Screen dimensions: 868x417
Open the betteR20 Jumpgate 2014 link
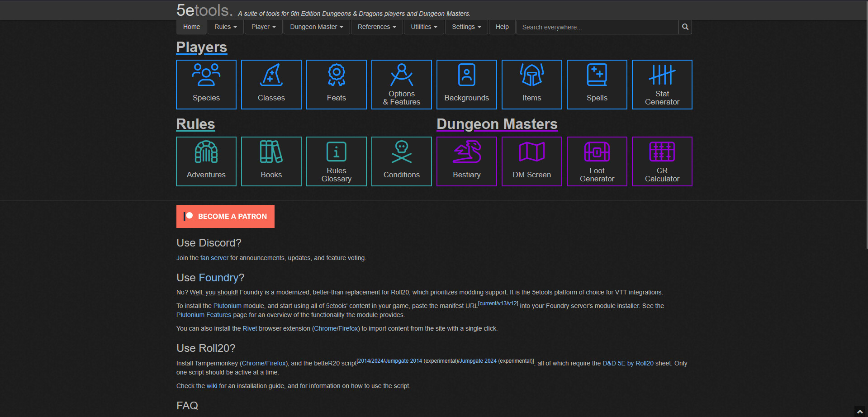pos(403,361)
